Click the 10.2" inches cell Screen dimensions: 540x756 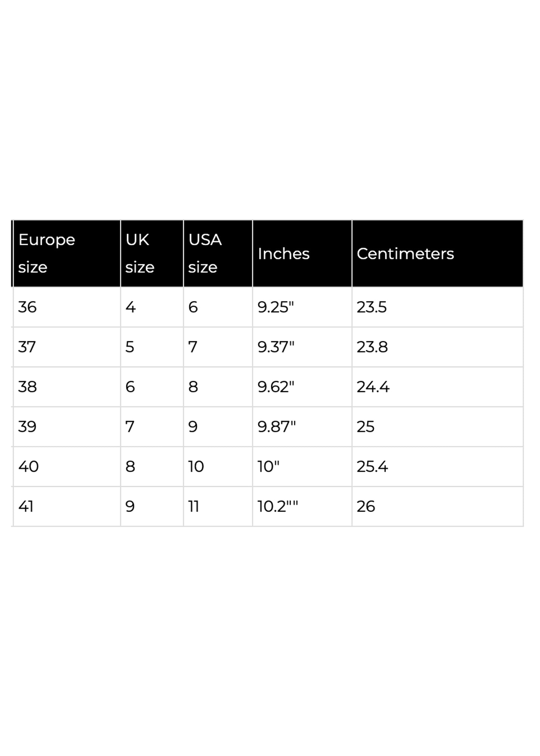point(278,506)
